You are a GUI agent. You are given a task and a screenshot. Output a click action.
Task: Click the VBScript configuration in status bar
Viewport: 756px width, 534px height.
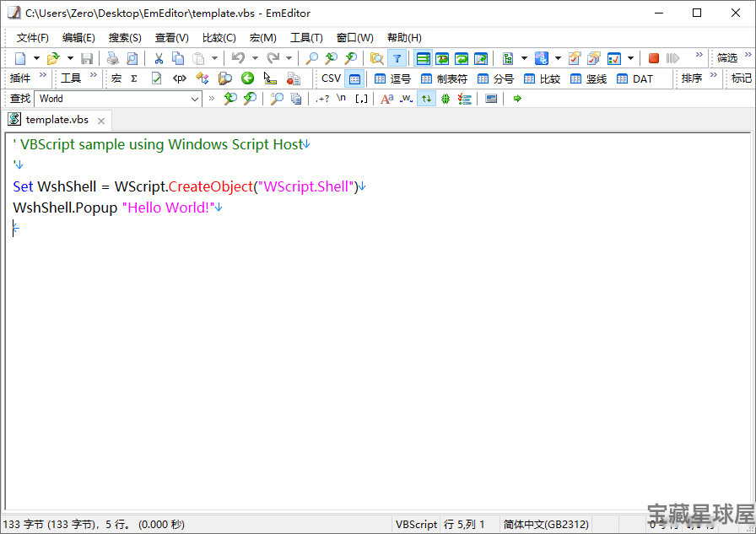[x=416, y=525]
